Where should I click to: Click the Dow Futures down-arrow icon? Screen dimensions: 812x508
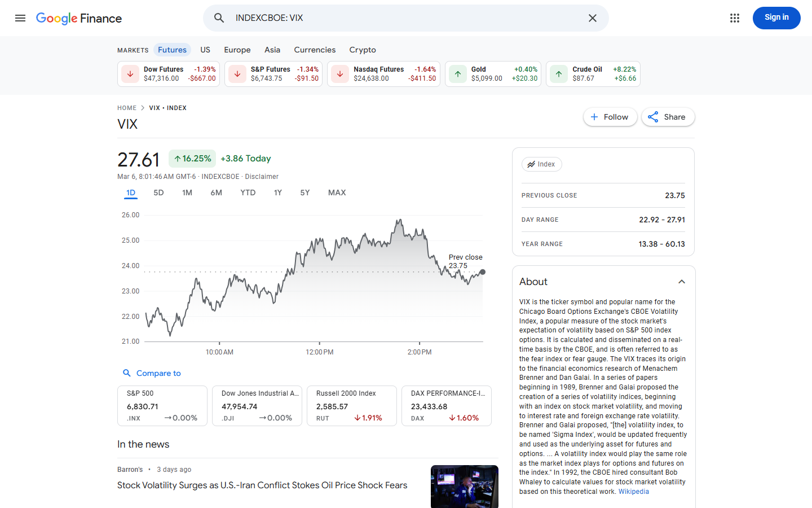click(130, 74)
